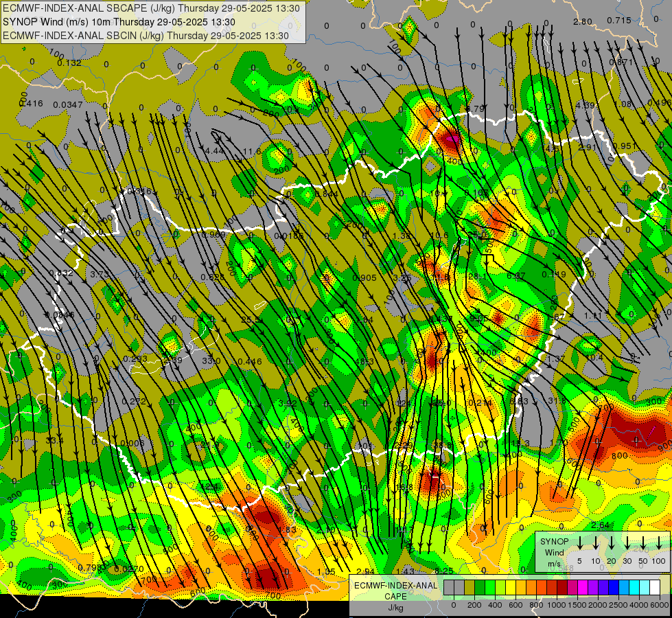Click the 28.1 station value on the map

click(477, 277)
